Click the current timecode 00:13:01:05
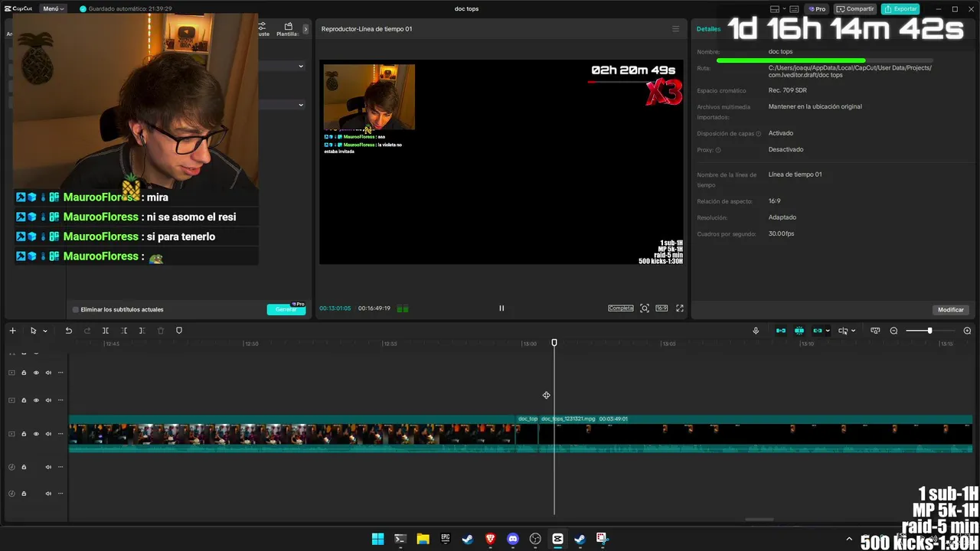The image size is (980, 551). pyautogui.click(x=335, y=308)
